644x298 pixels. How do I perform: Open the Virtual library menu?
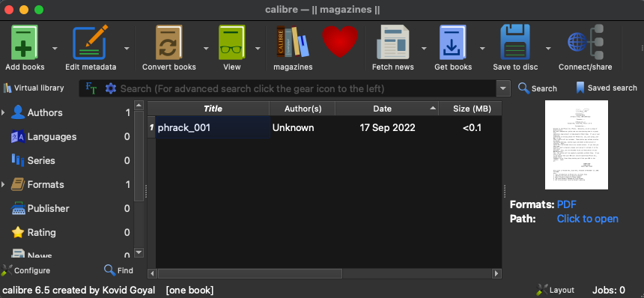[x=34, y=88]
